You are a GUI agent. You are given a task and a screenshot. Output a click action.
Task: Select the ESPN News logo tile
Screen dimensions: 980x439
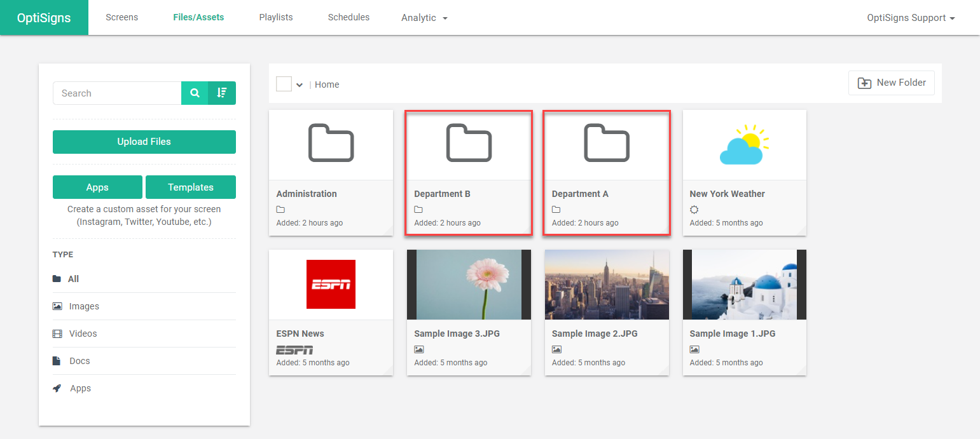(331, 284)
